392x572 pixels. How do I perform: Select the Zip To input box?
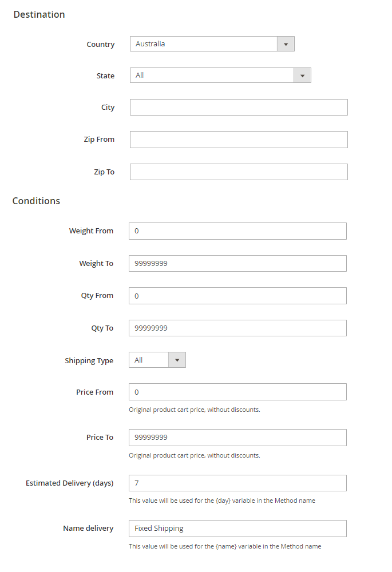click(239, 172)
